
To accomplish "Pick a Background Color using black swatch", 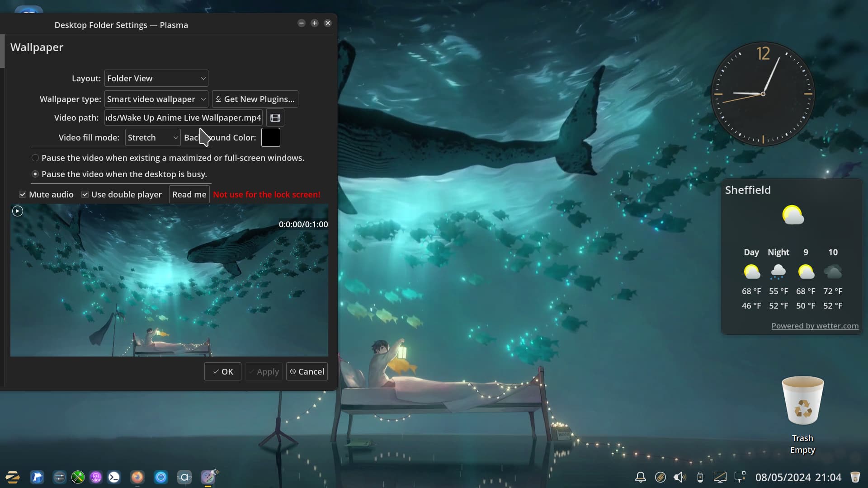I will [271, 137].
